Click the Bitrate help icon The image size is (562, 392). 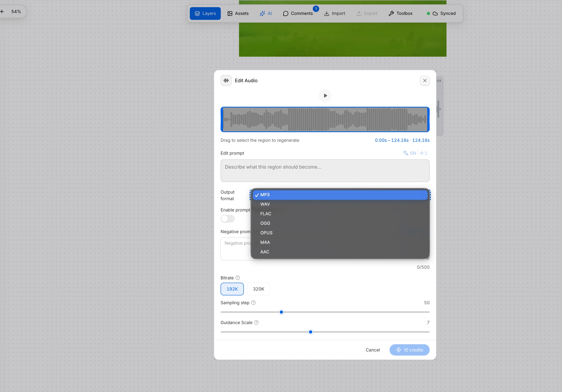pos(238,278)
